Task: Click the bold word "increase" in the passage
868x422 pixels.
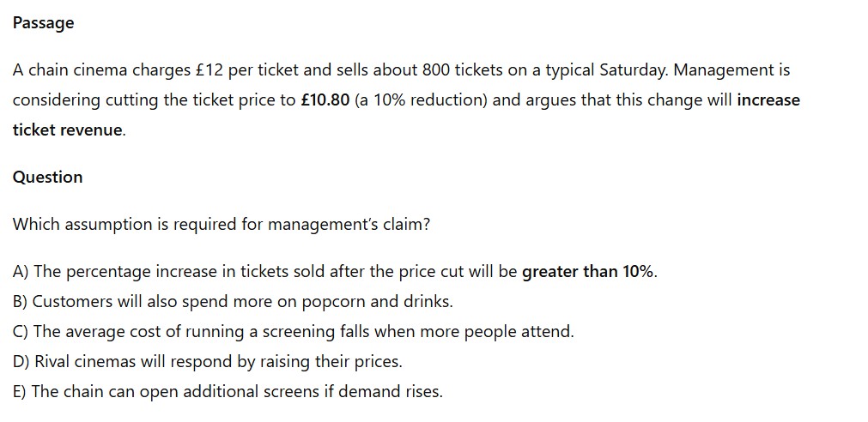Action: pos(768,100)
